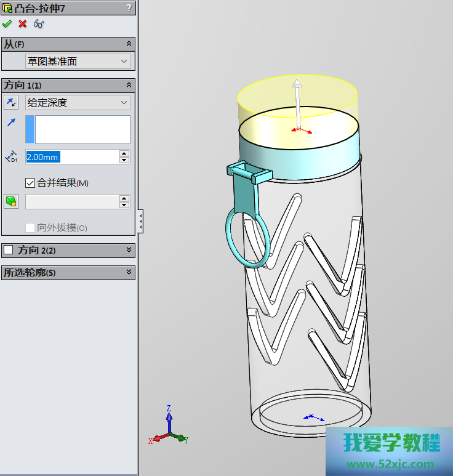The image size is (453, 476).
Task: Enable the 方向 2 checkbox
Action: point(9,250)
